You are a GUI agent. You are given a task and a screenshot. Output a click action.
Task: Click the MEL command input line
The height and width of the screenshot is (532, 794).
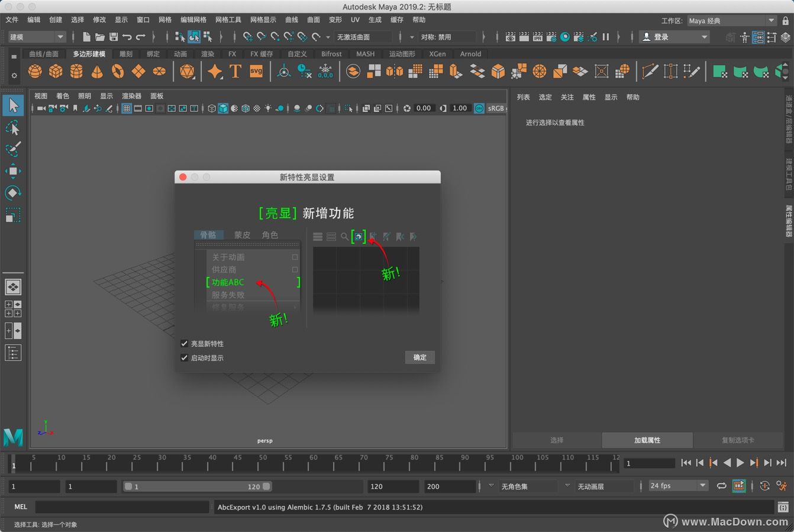coord(122,507)
